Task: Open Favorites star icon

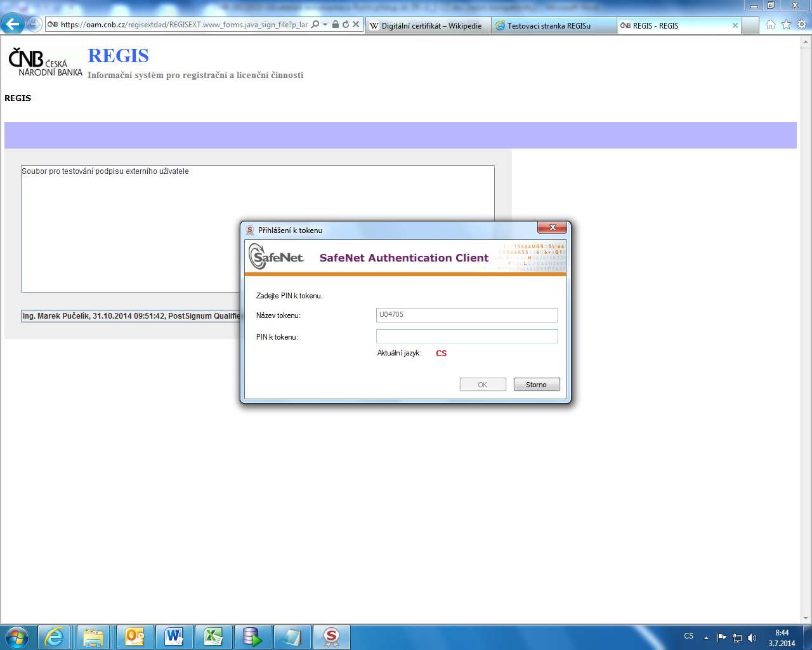Action: click(x=787, y=24)
